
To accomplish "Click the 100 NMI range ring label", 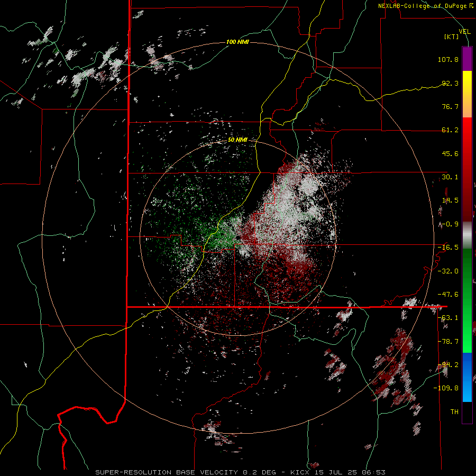I will pos(237,42).
